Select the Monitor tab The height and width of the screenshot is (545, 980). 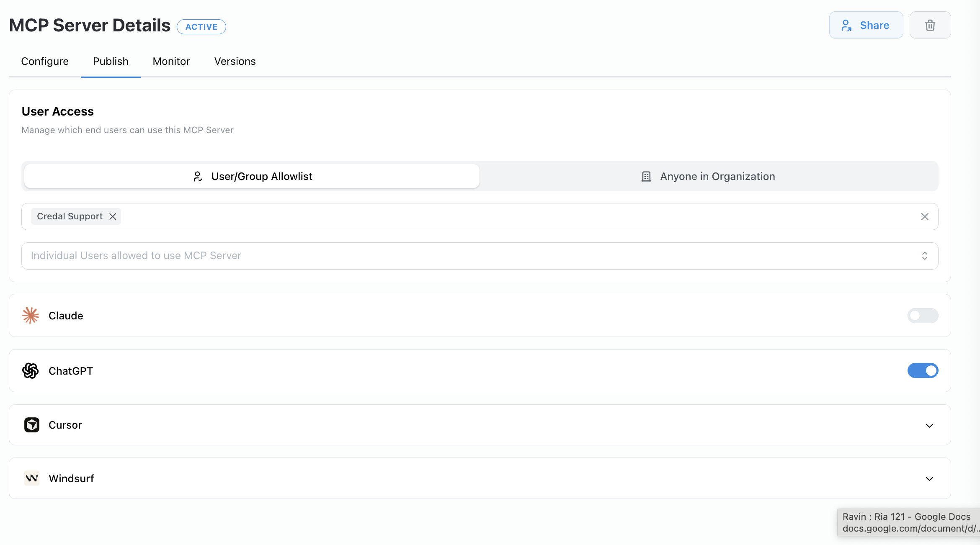(x=171, y=61)
